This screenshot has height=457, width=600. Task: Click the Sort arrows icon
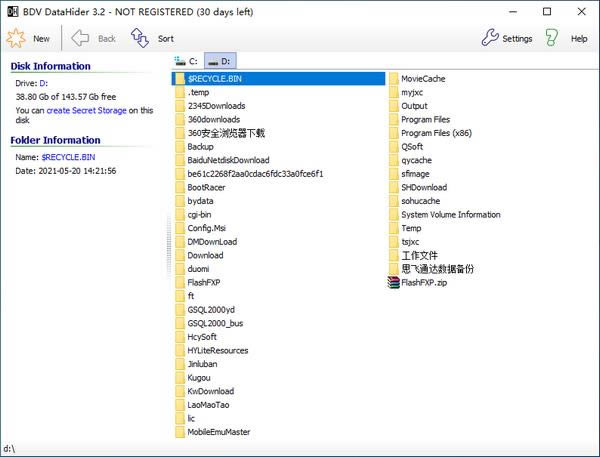140,38
